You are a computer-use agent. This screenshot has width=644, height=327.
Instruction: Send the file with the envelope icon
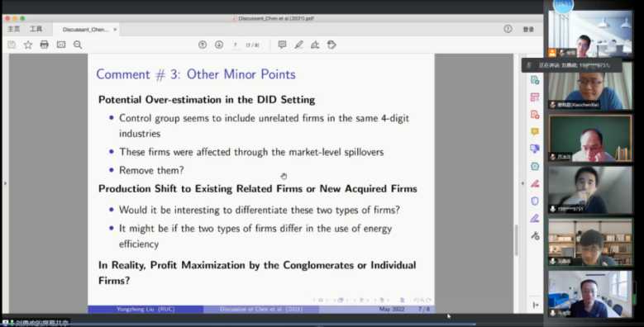(61, 45)
